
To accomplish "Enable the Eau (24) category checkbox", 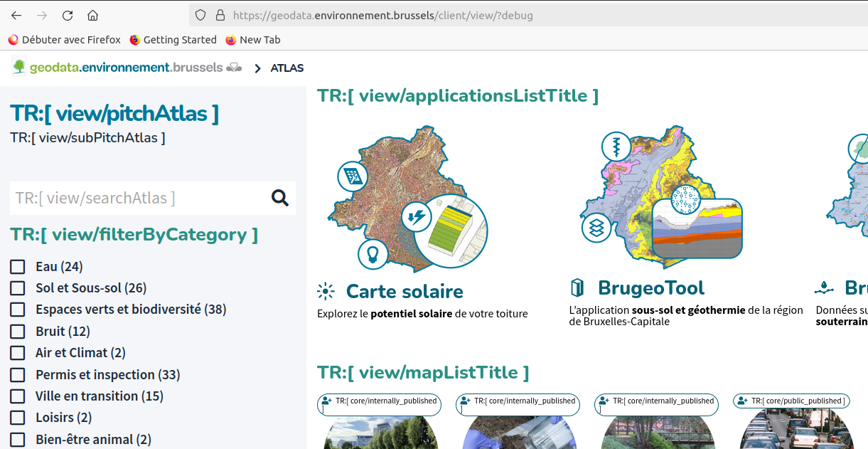I will 18,267.
